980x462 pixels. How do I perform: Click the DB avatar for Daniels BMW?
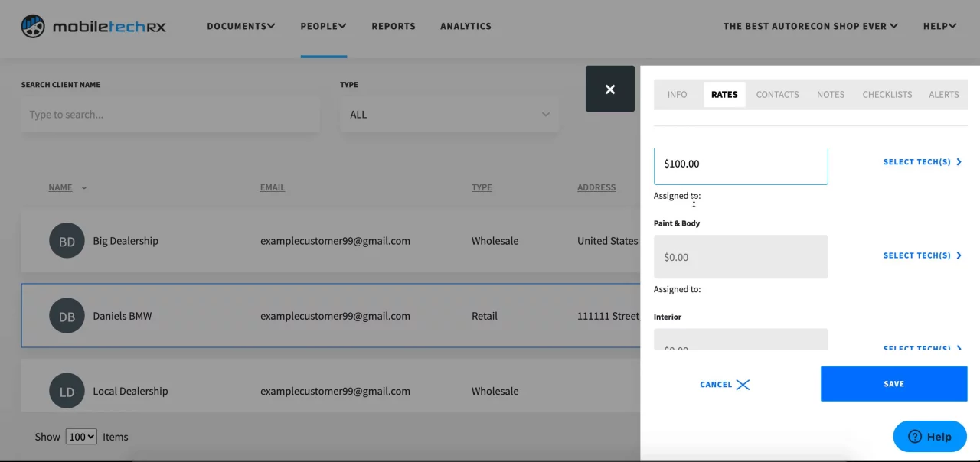point(67,315)
